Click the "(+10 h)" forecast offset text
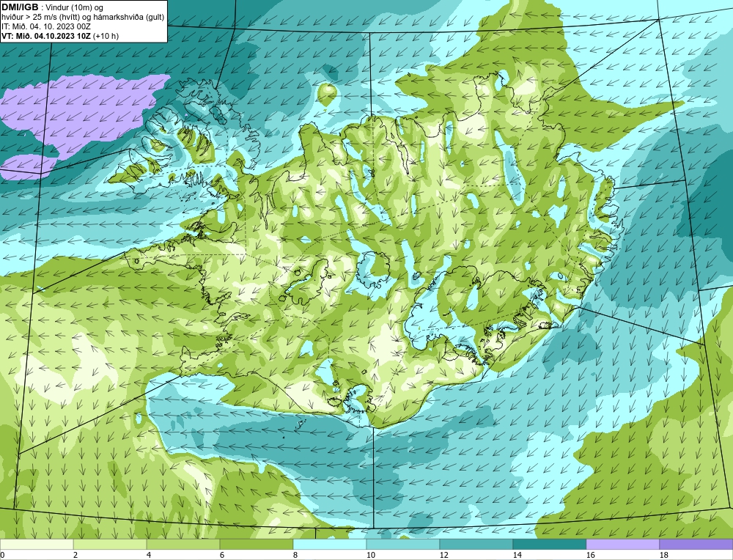Image resolution: width=733 pixels, height=560 pixels. click(x=106, y=36)
